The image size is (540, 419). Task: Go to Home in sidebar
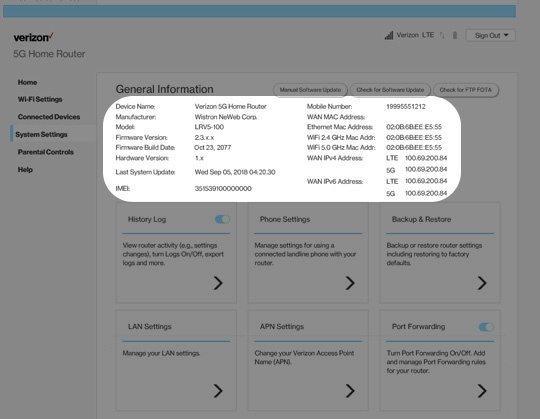click(x=28, y=82)
